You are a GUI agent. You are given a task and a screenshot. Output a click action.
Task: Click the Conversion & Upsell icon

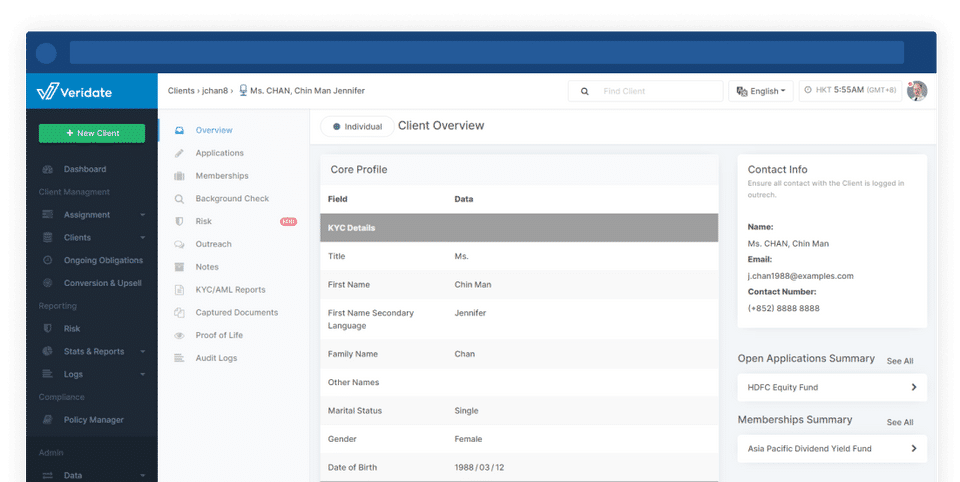tap(47, 282)
